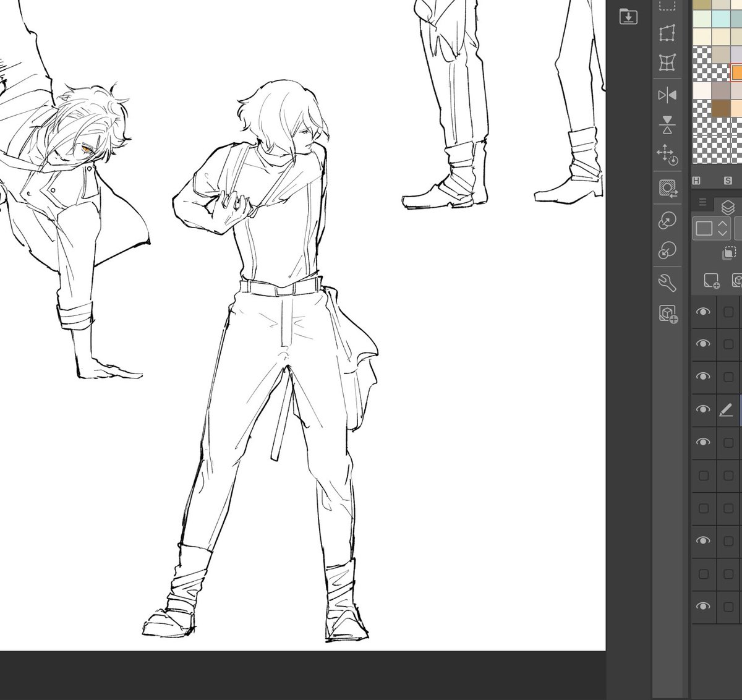
Task: Select the free transform icon
Action: coord(667,33)
